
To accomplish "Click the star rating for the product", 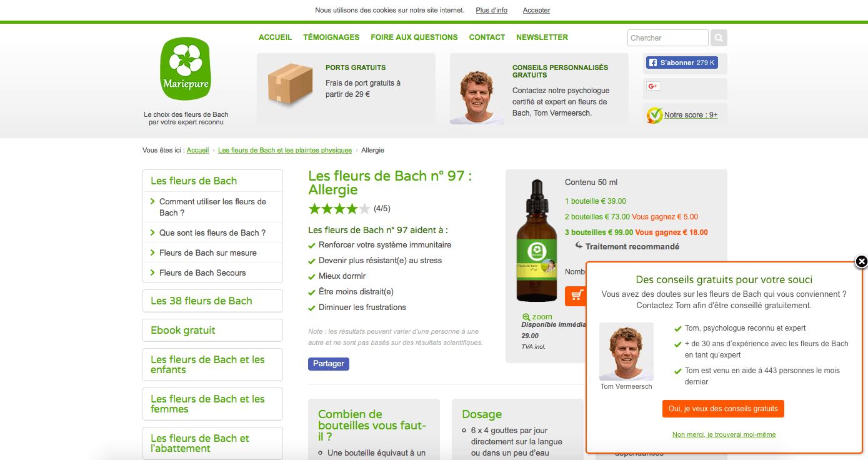I will pyautogui.click(x=339, y=209).
